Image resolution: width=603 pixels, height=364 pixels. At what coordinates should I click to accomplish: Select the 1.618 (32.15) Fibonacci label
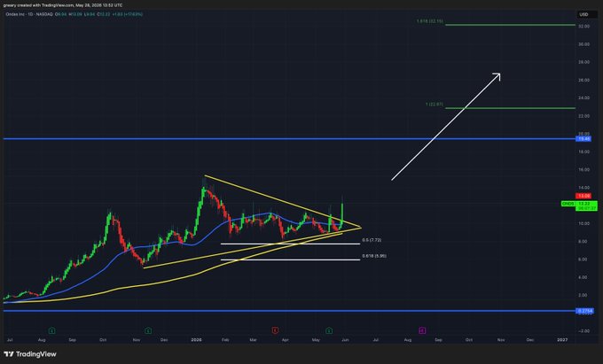tap(429, 21)
